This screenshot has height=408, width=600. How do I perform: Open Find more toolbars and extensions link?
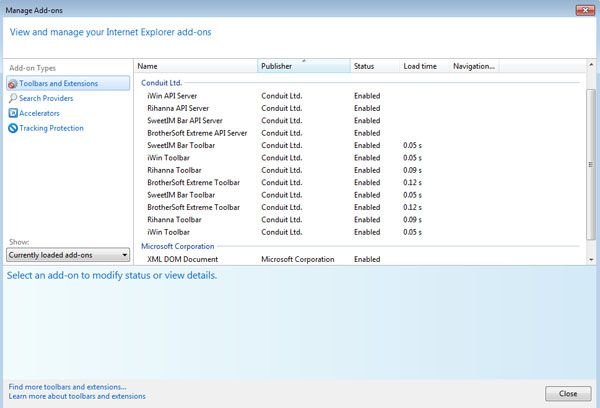[67, 387]
